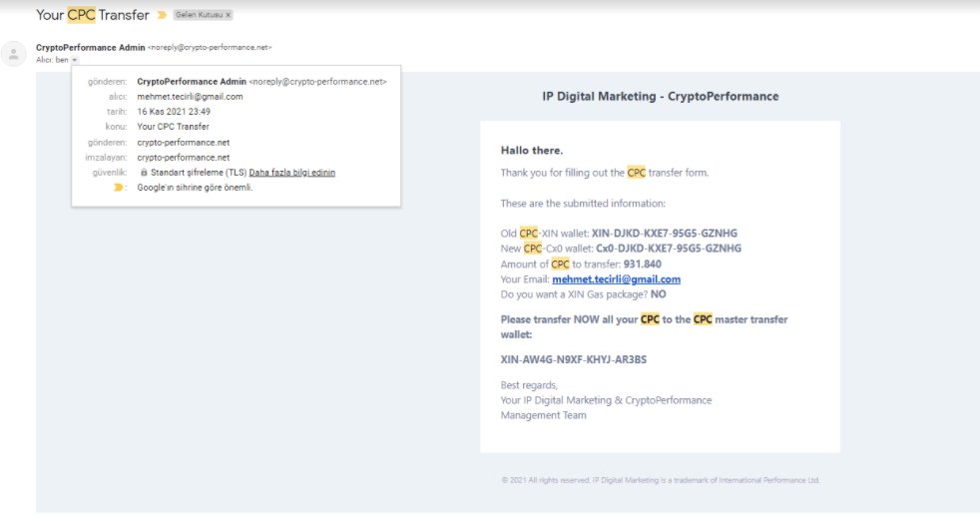Click the imzalayan value crypto-performance.net
Viewport: 980px width, 521px height.
pyautogui.click(x=183, y=158)
